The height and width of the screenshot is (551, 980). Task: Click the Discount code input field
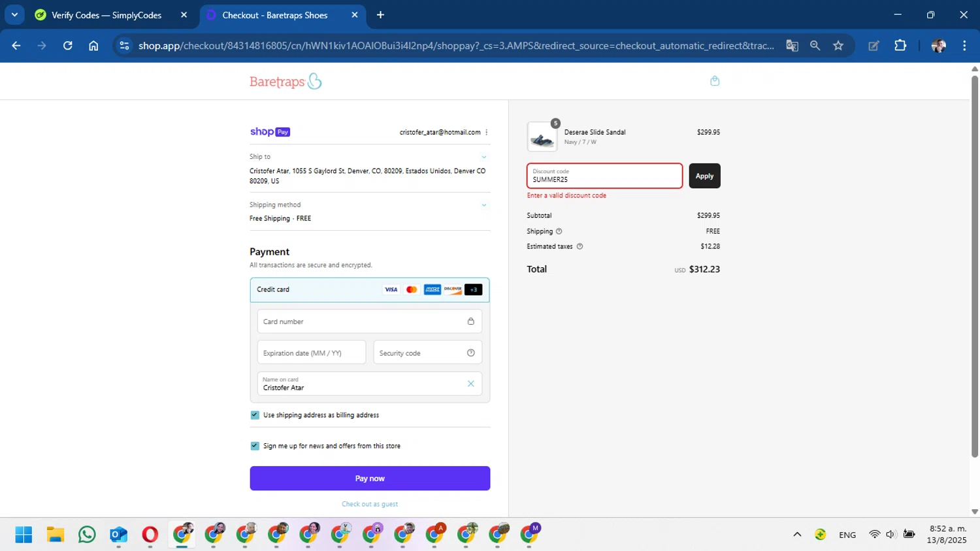604,176
